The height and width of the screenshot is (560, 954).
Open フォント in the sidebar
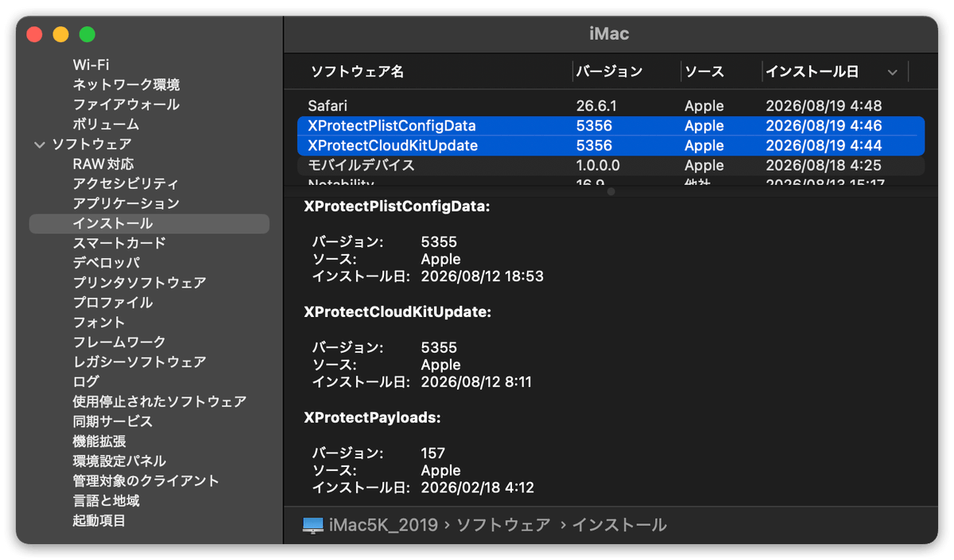[x=99, y=322]
